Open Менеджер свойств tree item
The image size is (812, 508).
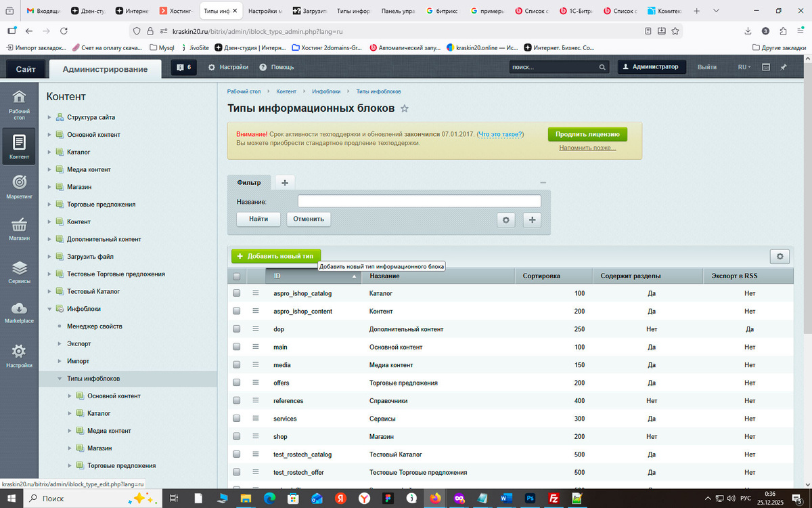tap(95, 326)
